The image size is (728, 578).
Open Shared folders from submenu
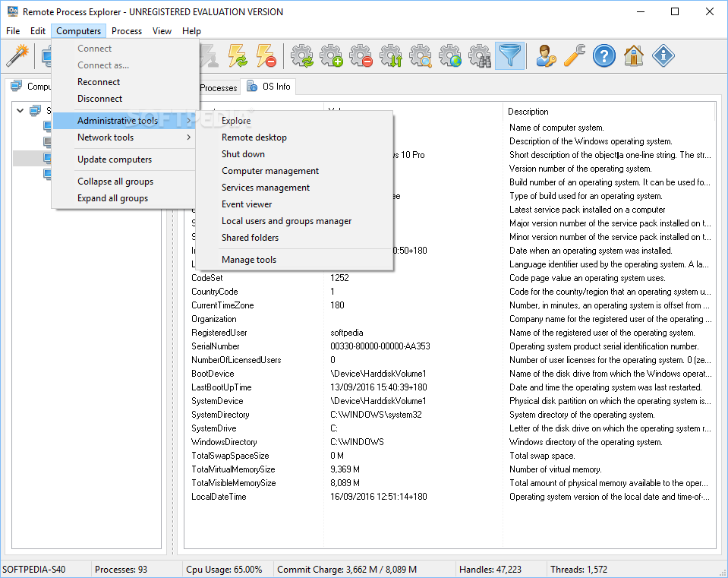(x=295, y=238)
